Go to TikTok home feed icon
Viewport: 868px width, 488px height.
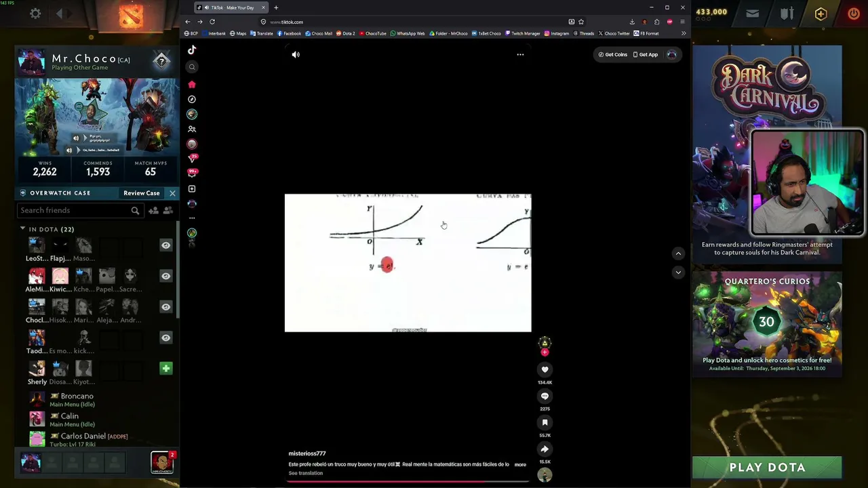[192, 84]
